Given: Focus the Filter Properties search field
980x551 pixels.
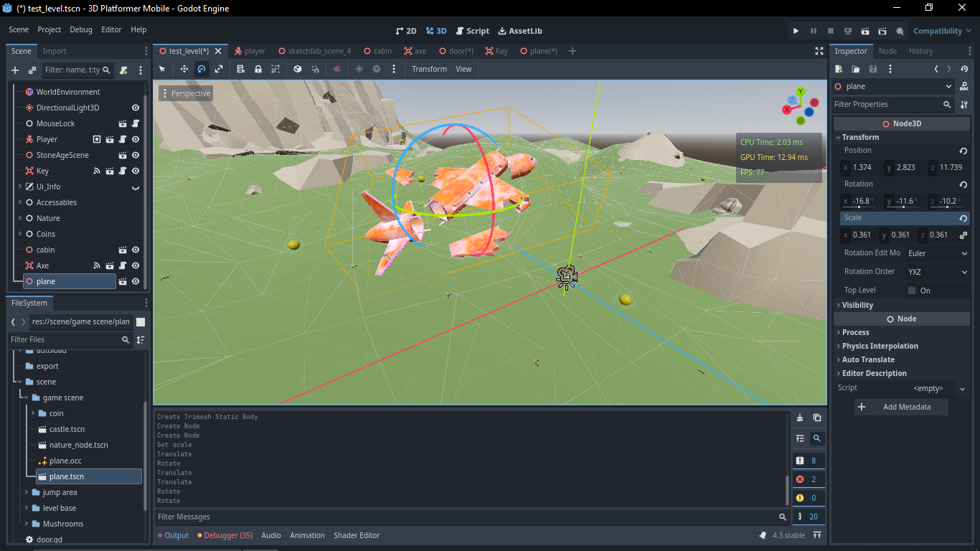Looking at the screenshot, I should [892, 104].
